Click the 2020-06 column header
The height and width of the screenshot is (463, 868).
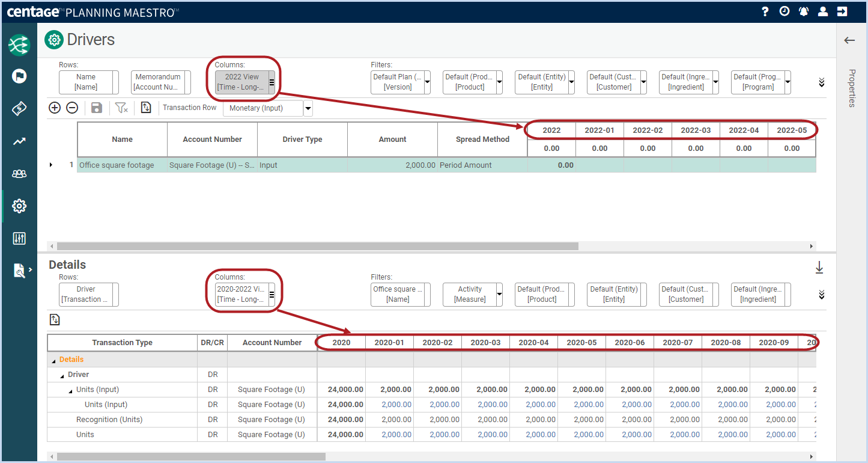click(x=630, y=343)
